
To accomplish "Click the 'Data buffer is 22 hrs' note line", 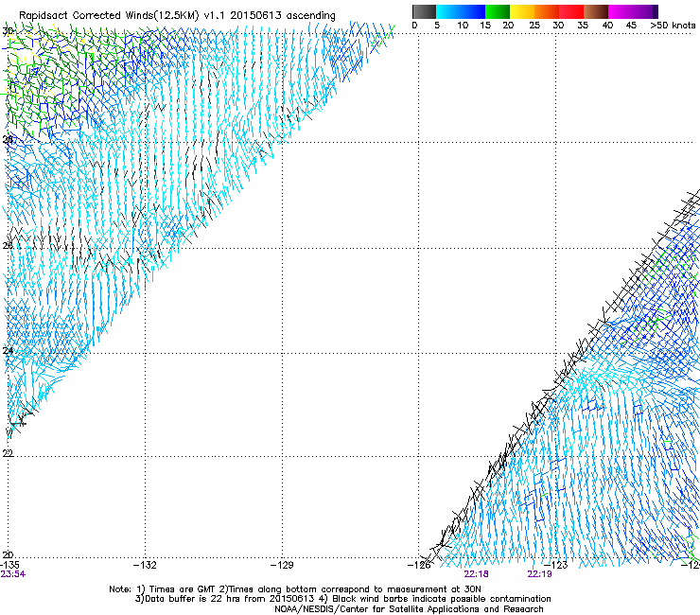I will 342,599.
